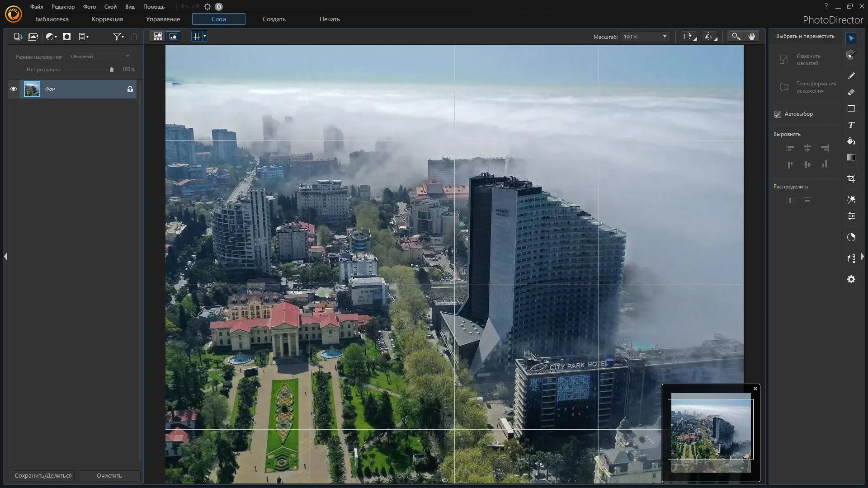
Task: Select the selection brush tool
Action: pyautogui.click(x=851, y=55)
